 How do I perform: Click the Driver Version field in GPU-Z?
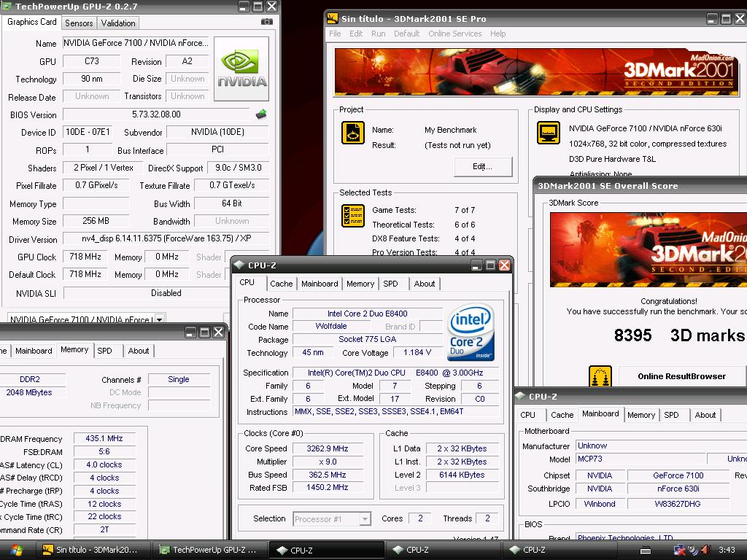(166, 238)
